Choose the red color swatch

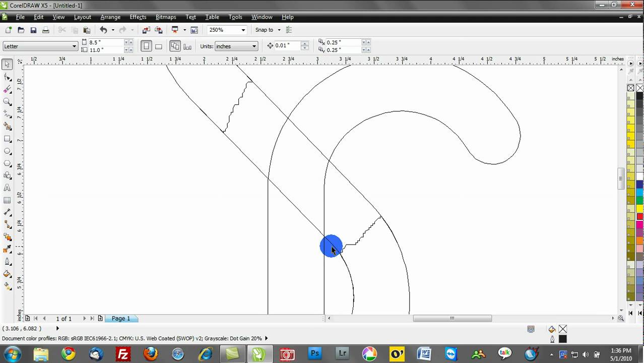pos(639,217)
